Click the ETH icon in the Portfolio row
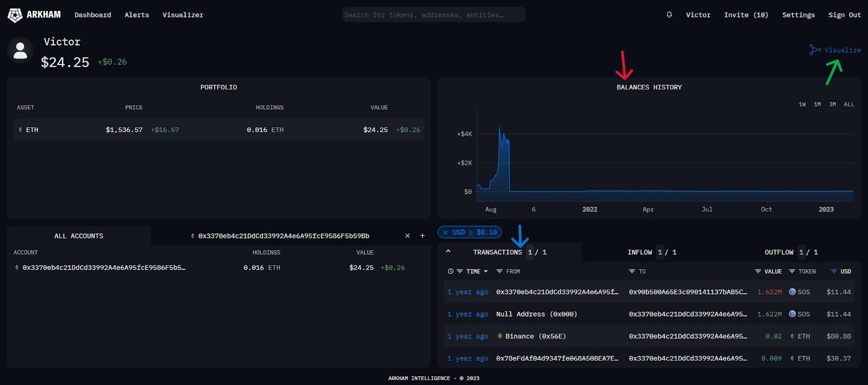 (21, 130)
